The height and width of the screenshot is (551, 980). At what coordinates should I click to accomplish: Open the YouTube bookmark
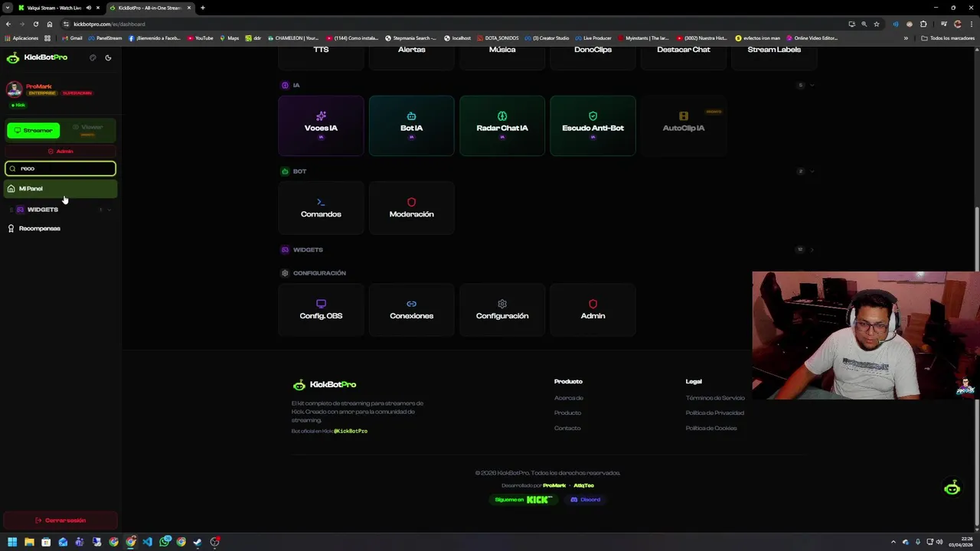200,37
